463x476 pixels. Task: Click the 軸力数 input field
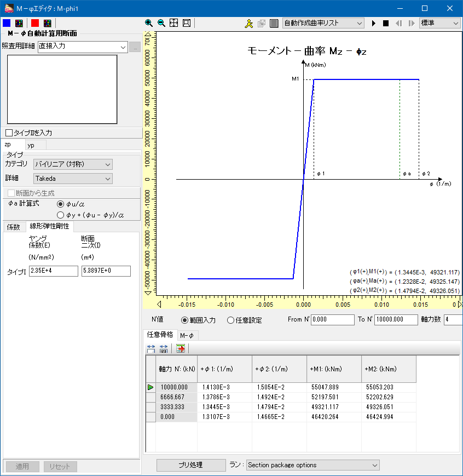pyautogui.click(x=453, y=320)
